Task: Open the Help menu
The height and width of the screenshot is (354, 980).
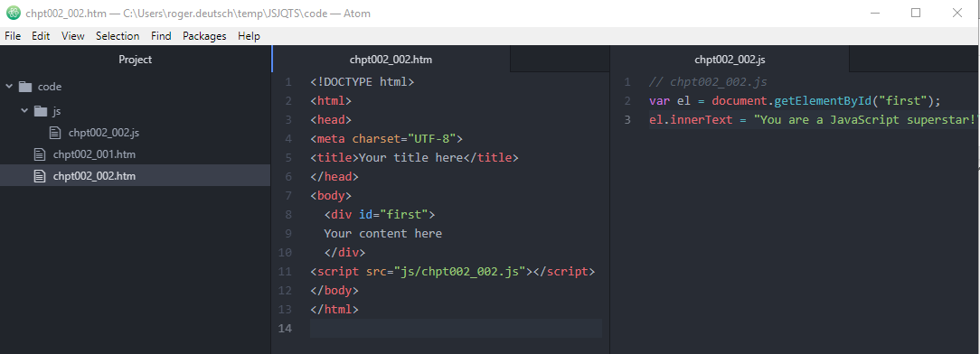Action: (x=249, y=36)
